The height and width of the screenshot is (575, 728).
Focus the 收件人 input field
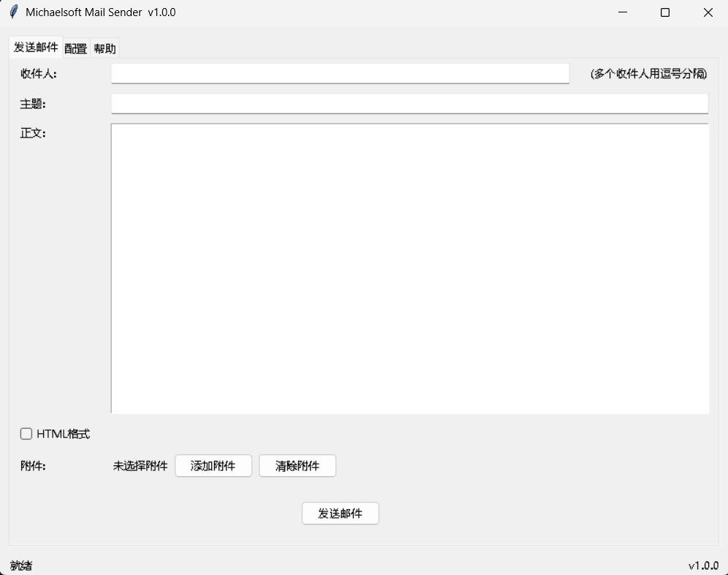point(340,73)
